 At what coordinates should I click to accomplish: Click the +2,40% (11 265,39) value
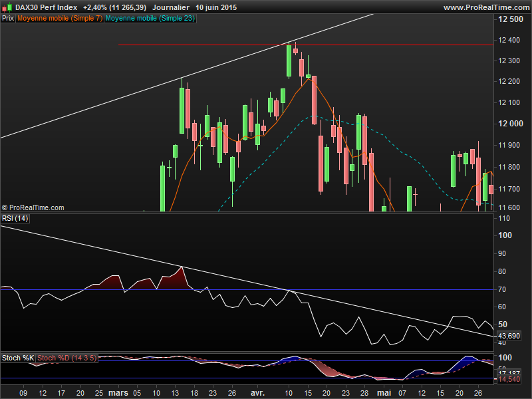point(114,7)
